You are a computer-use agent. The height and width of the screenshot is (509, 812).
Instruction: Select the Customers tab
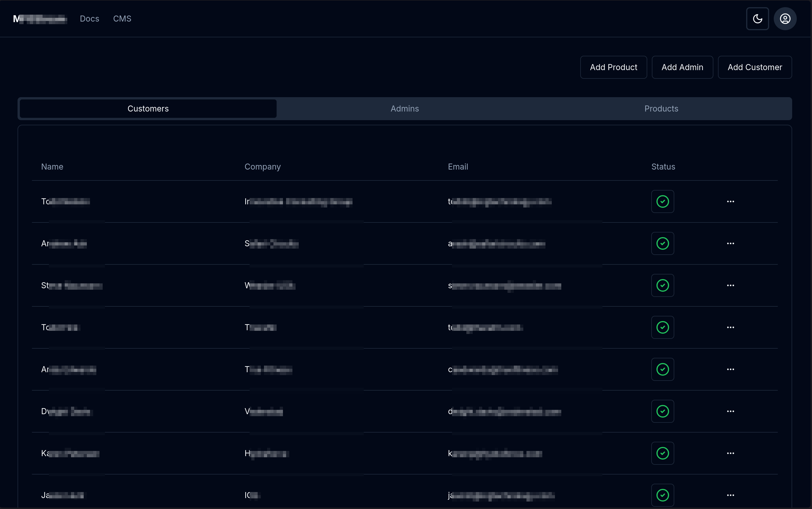click(x=148, y=109)
